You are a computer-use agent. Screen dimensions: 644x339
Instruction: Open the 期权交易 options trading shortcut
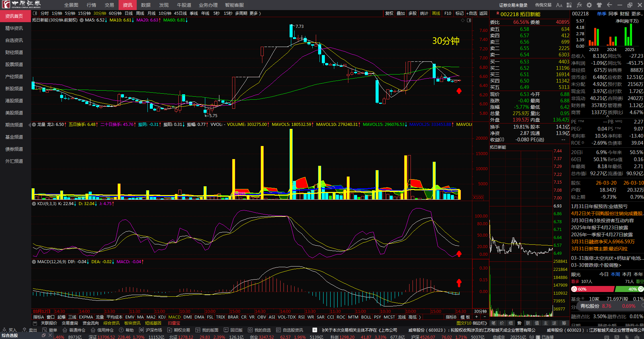(179, 330)
